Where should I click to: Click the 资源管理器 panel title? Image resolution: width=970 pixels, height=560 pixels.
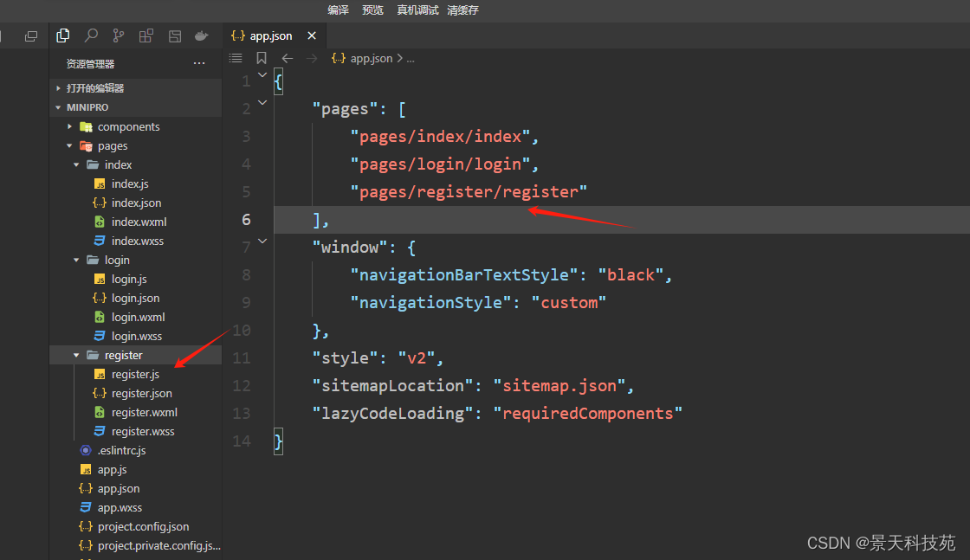[90, 64]
